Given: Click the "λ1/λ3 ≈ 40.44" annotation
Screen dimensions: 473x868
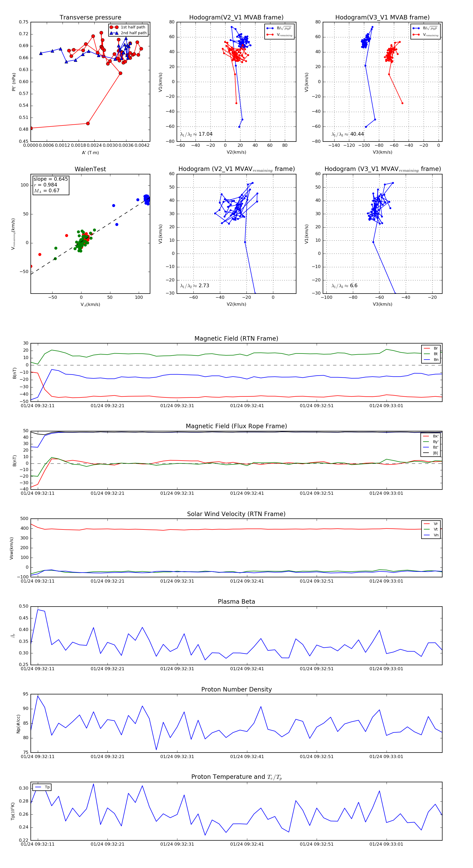Looking at the screenshot, I should pos(348,134).
